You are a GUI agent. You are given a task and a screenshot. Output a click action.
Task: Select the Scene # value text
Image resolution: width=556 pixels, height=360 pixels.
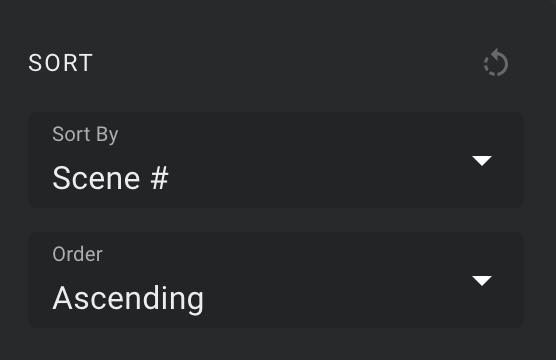[110, 178]
